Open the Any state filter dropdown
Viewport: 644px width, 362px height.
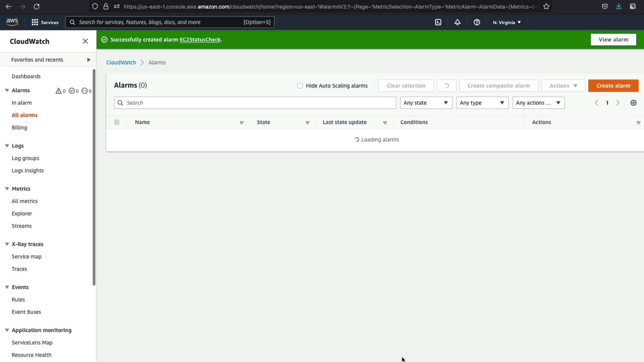click(x=426, y=103)
